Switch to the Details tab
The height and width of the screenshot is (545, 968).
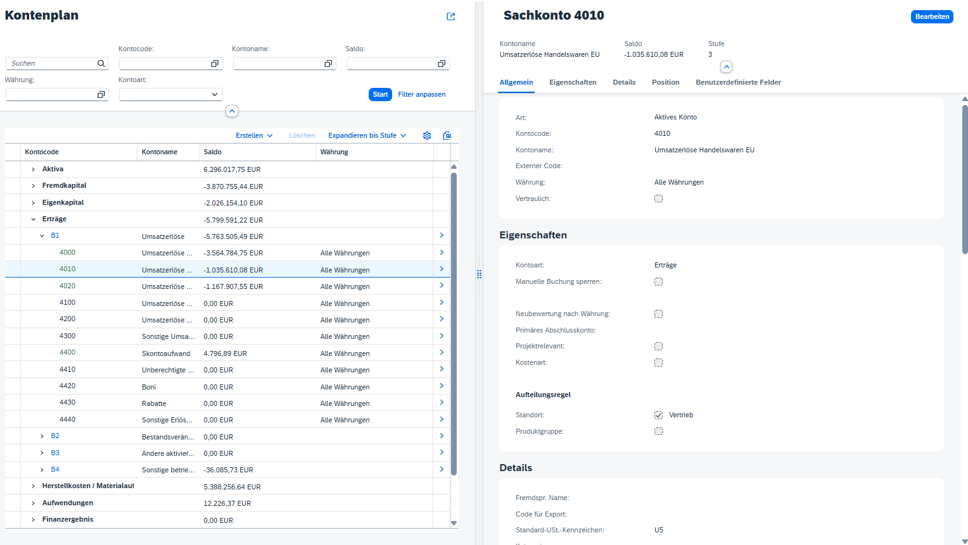pos(624,82)
